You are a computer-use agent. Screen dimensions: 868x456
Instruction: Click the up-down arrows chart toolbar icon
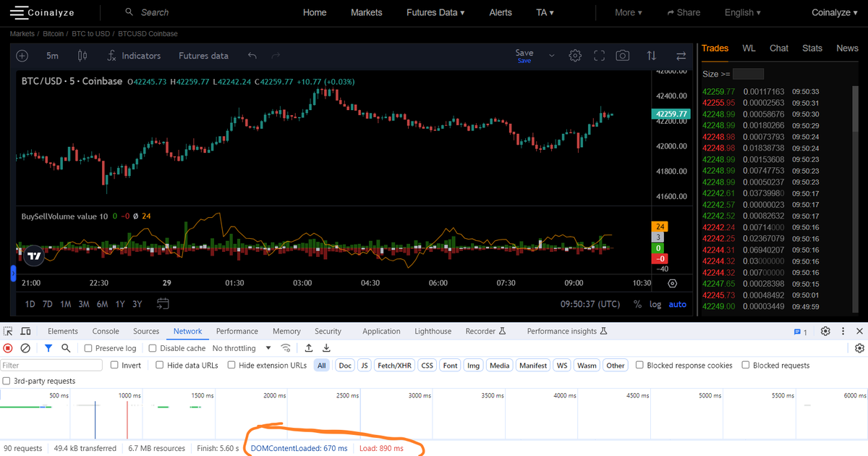pyautogui.click(x=652, y=56)
